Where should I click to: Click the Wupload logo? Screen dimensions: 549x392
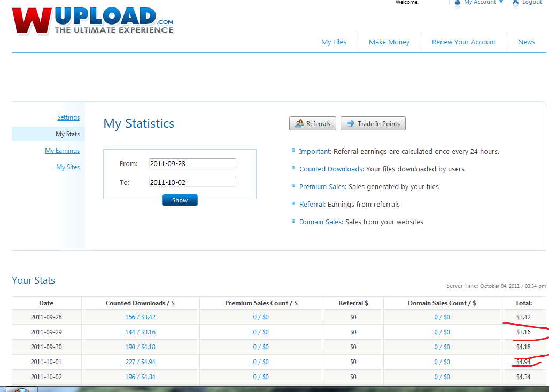93,21
